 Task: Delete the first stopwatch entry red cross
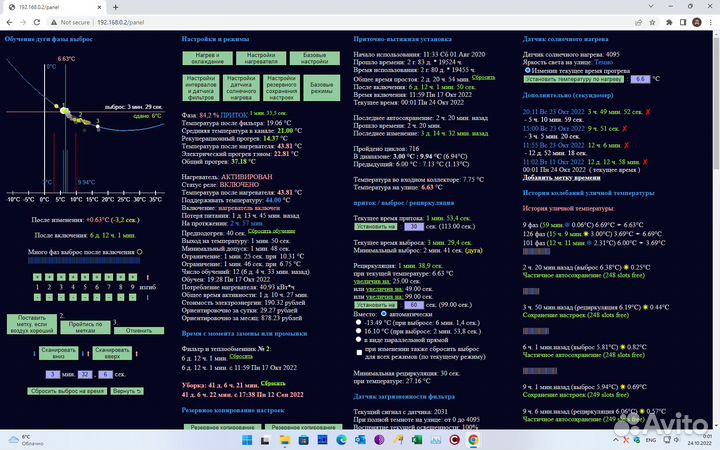coord(648,112)
